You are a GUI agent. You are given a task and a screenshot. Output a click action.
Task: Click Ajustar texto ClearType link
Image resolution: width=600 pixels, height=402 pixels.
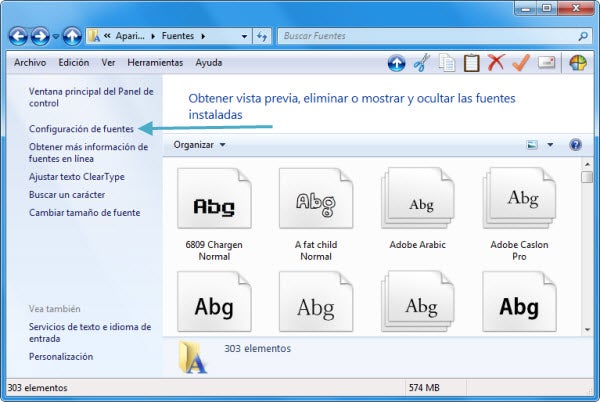click(x=78, y=176)
